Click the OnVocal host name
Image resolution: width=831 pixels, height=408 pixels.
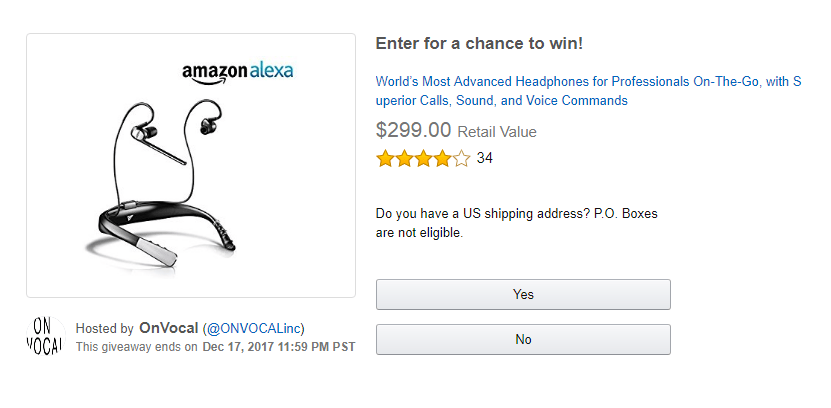pos(168,328)
